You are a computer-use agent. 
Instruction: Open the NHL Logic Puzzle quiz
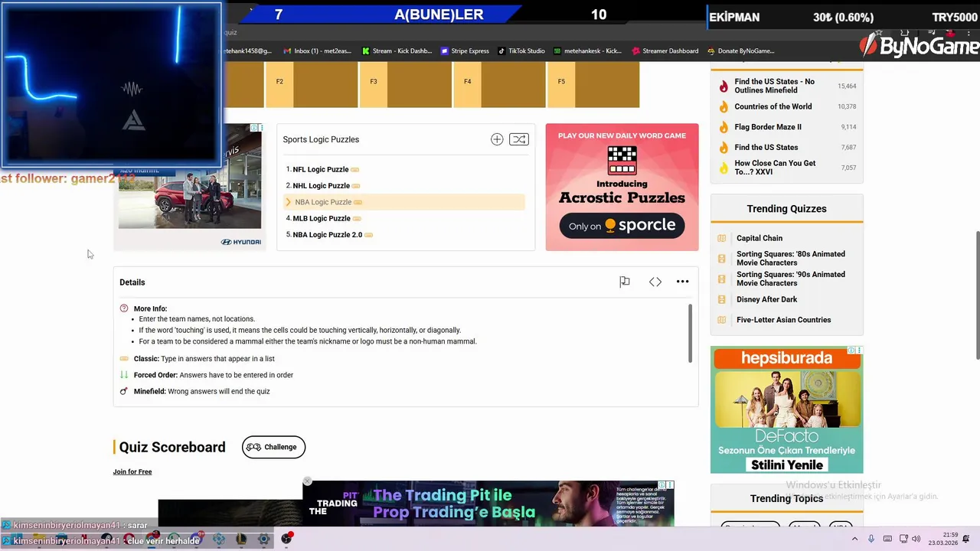tap(321, 185)
